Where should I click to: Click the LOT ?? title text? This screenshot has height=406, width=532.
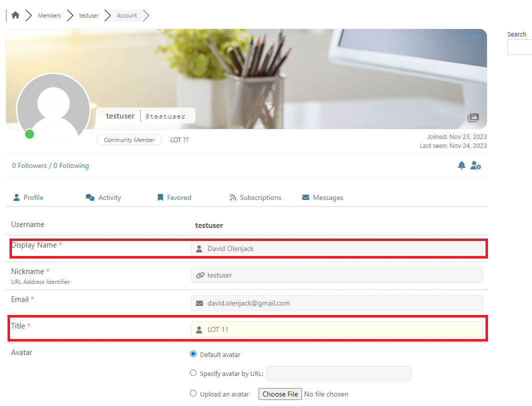pyautogui.click(x=179, y=139)
